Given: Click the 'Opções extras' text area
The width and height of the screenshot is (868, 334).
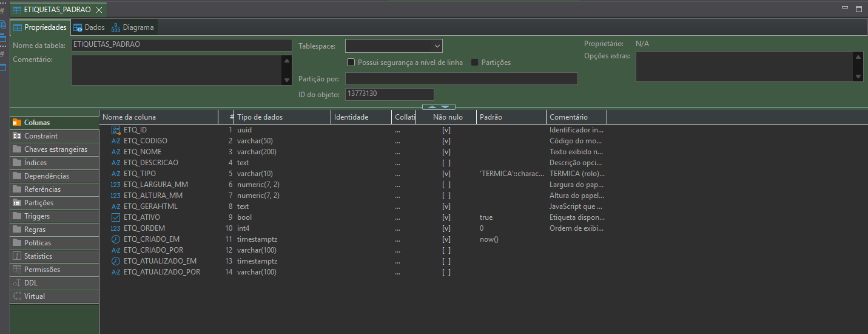Looking at the screenshot, I should 744,66.
